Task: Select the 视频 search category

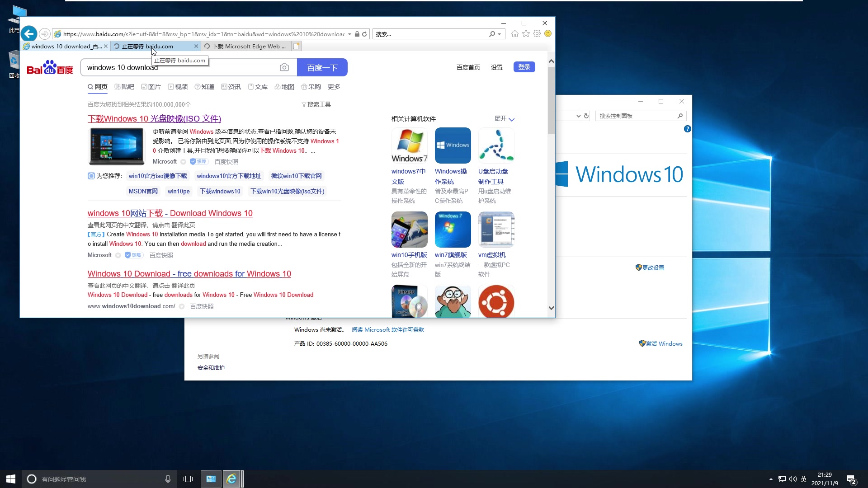Action: click(x=178, y=87)
